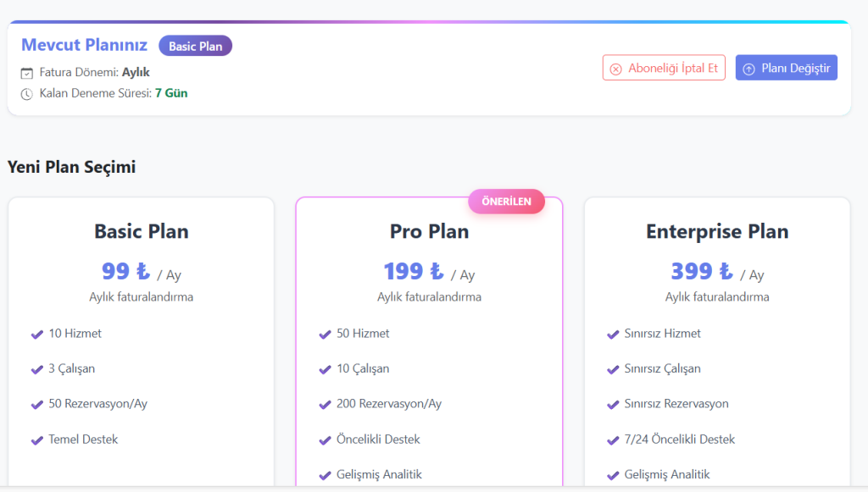Screen dimensions: 868x492
Task: Click the 199 ₺ price on Pro Plan
Action: [414, 271]
